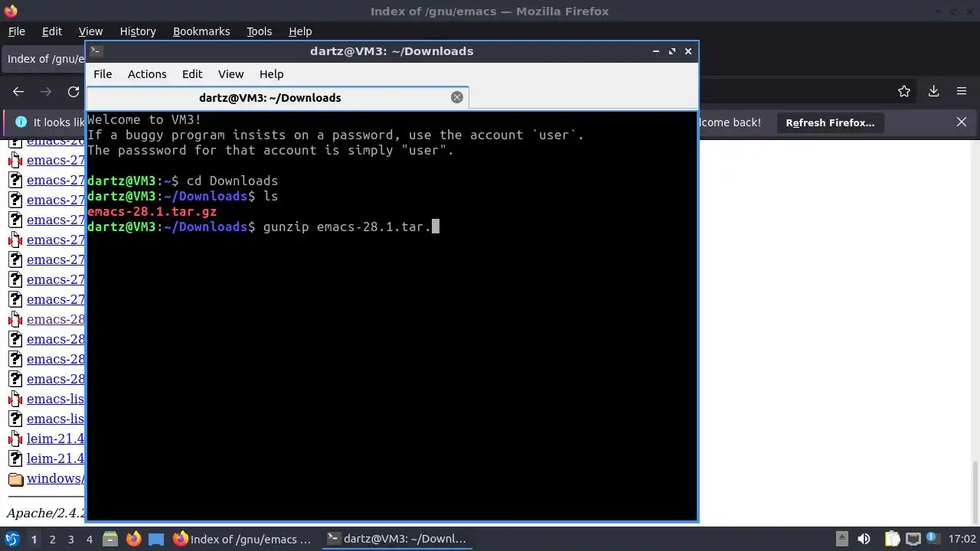Switch to workspace 2
The height and width of the screenshot is (551, 980).
(x=52, y=539)
